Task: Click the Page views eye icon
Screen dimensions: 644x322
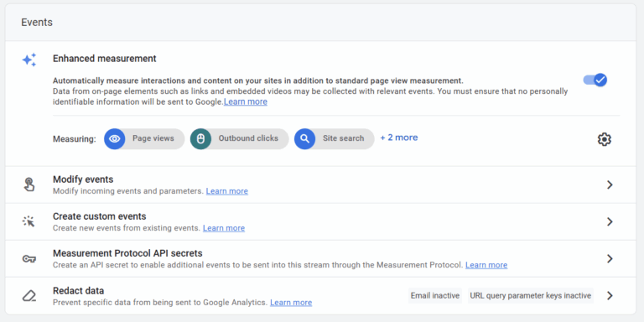Action: pyautogui.click(x=115, y=139)
